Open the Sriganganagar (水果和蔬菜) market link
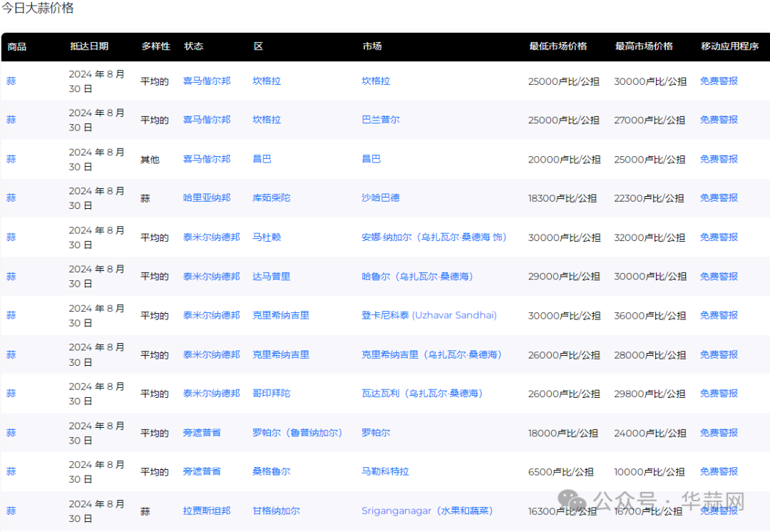The image size is (770, 532). (427, 511)
